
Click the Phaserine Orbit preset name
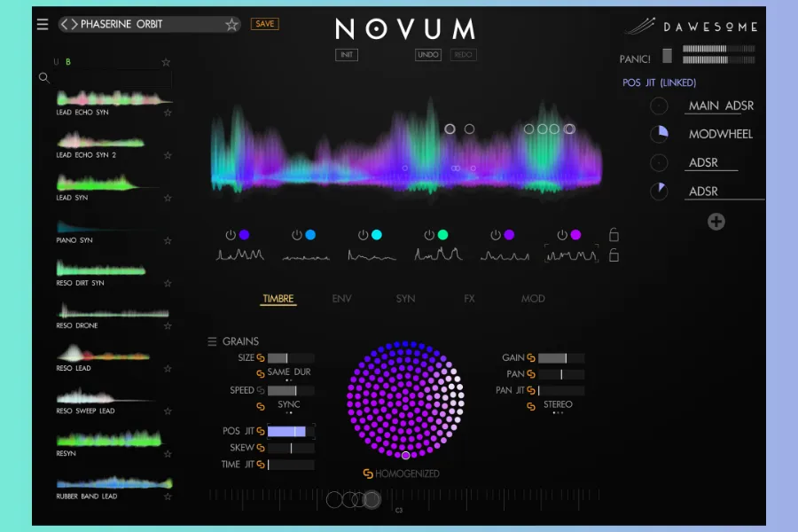121,24
